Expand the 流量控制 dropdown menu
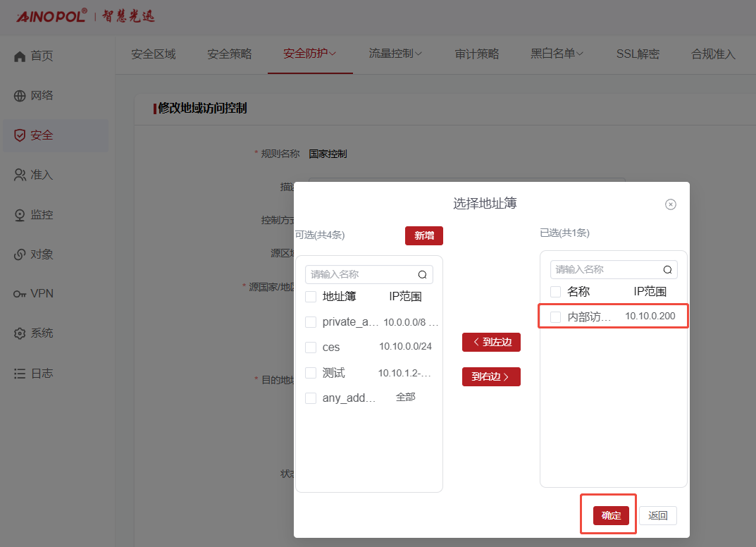The height and width of the screenshot is (547, 756). [x=395, y=54]
